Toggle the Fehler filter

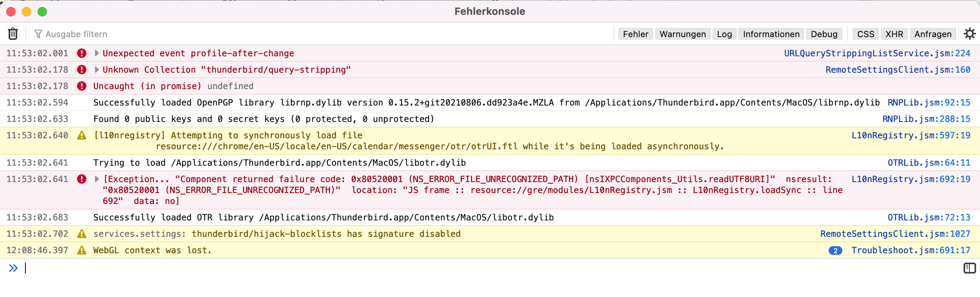click(x=635, y=34)
